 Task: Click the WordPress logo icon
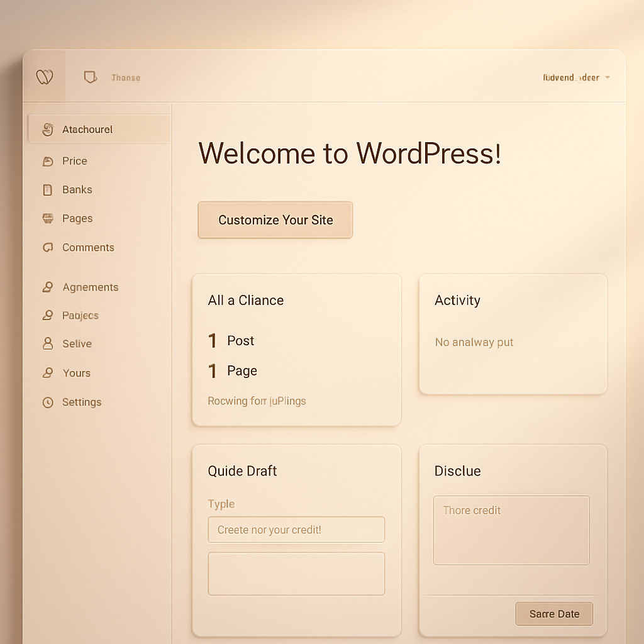click(45, 77)
